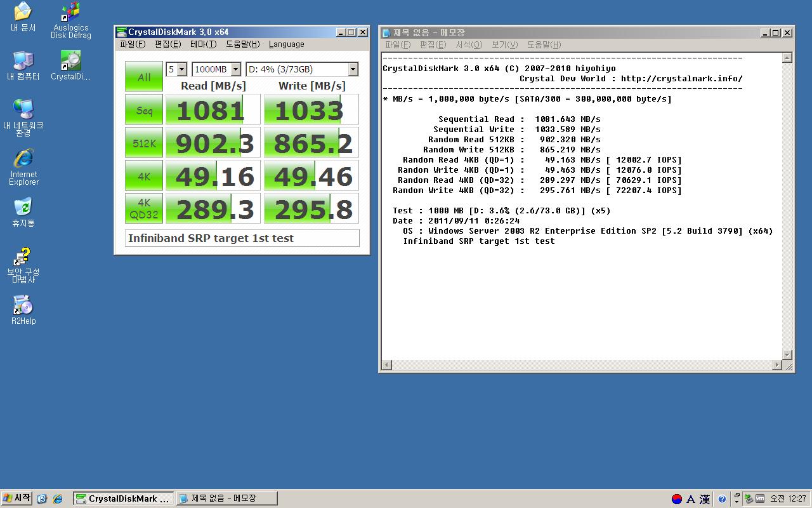Click the Notepad title bar icon

[x=386, y=32]
